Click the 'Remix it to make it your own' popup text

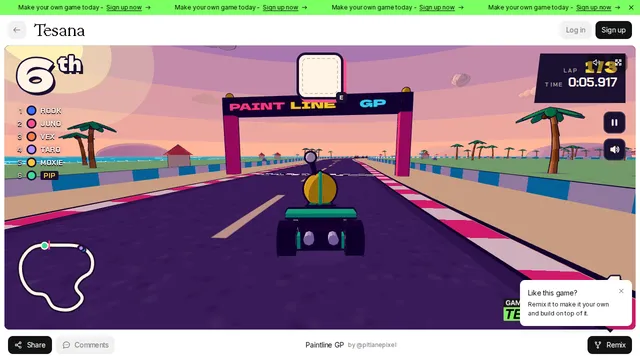click(568, 309)
